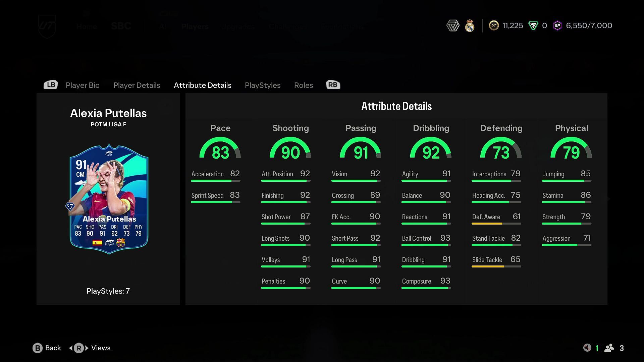Switch to Player Bio tab
This screenshot has width=644, height=362.
(82, 84)
